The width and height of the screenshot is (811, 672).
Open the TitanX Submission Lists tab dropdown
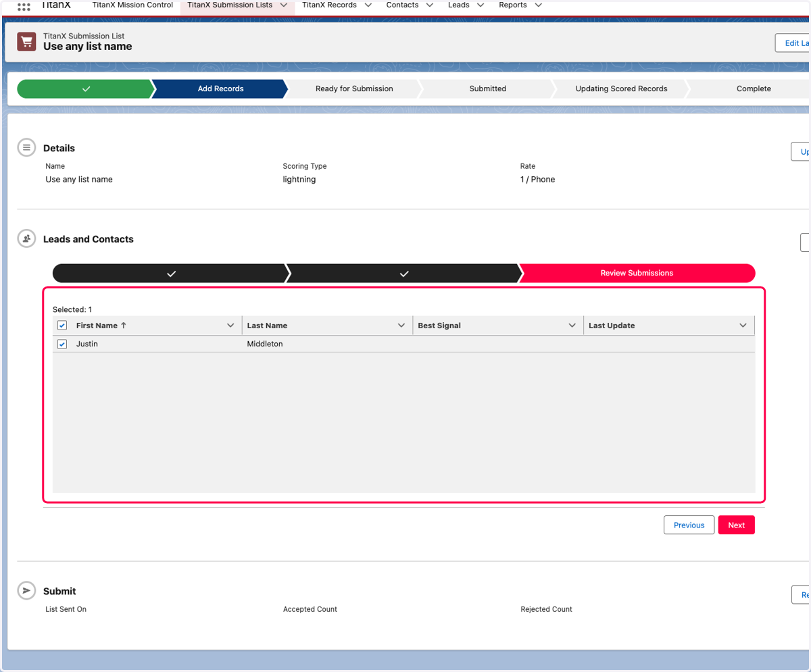pyautogui.click(x=284, y=5)
